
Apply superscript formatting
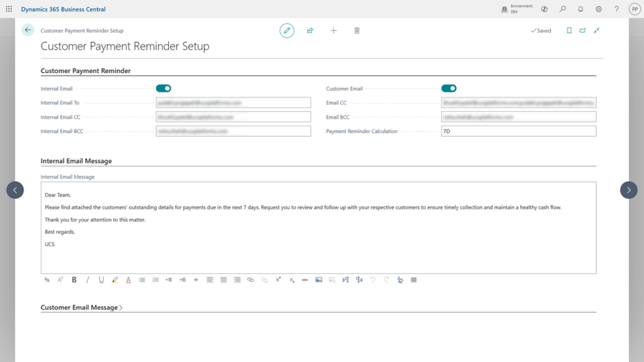coord(277,280)
